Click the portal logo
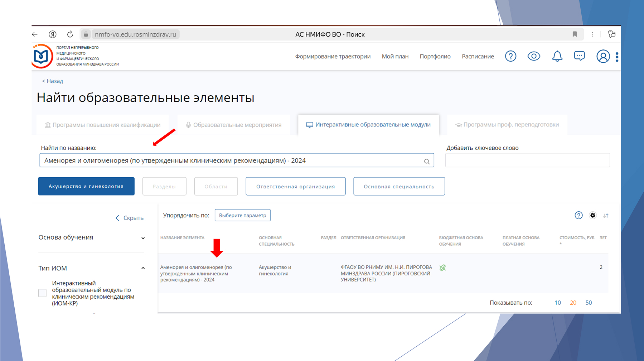The height and width of the screenshot is (361, 644). [42, 56]
